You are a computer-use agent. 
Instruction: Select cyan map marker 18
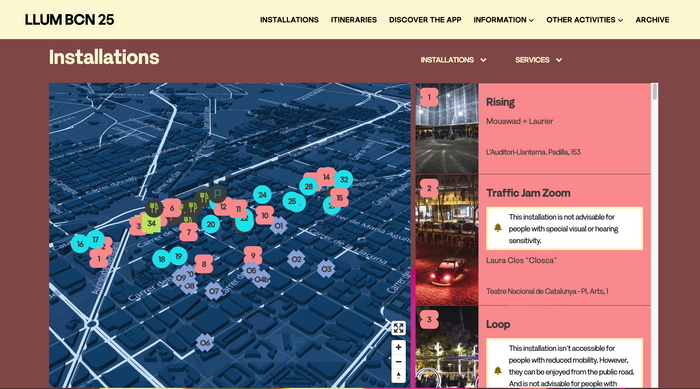(x=162, y=259)
